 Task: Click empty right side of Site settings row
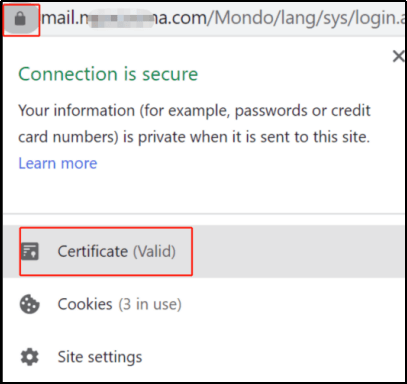click(273, 357)
